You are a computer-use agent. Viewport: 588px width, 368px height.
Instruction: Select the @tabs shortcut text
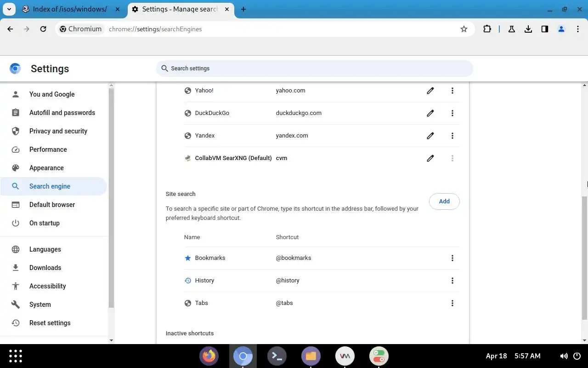click(x=284, y=303)
